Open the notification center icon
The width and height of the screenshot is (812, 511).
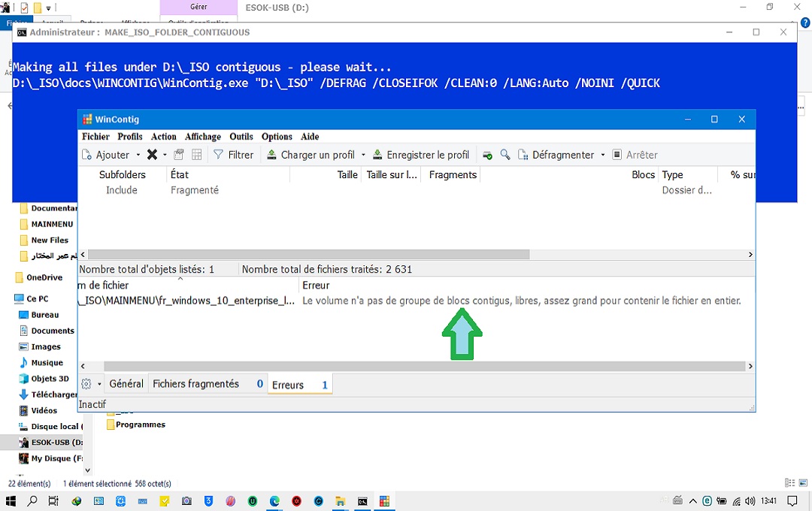pos(792,501)
